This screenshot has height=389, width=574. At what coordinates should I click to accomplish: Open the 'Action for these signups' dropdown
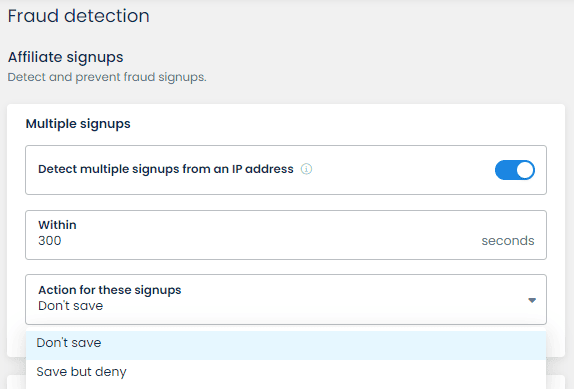[286, 299]
